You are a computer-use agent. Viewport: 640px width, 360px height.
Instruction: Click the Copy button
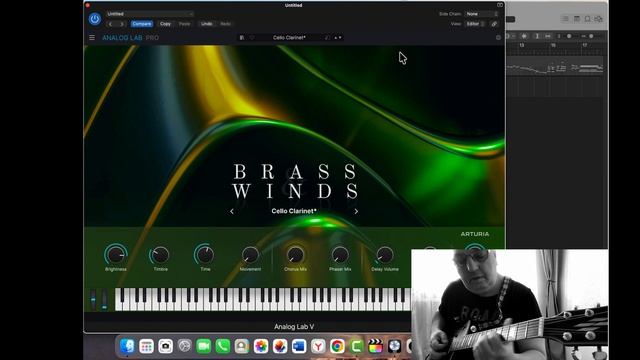(165, 24)
